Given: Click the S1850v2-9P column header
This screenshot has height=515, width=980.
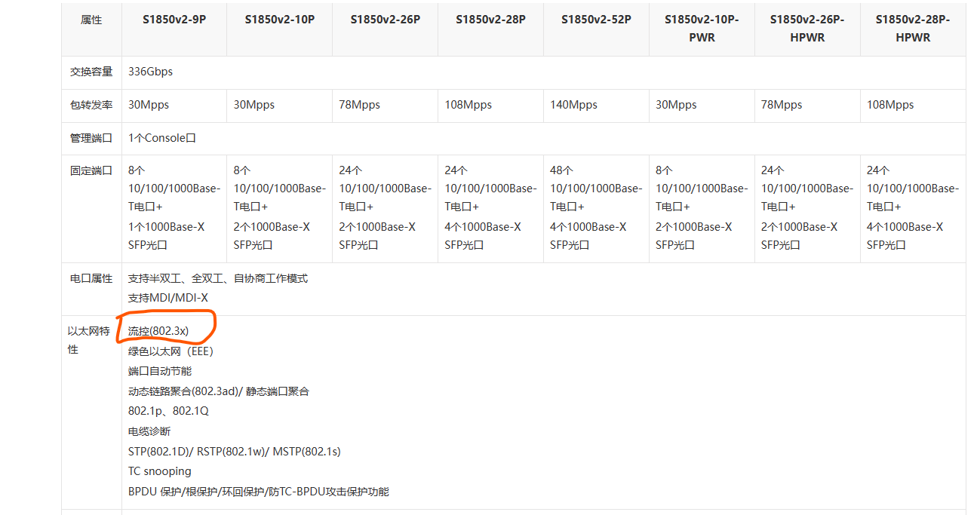Looking at the screenshot, I should [x=174, y=20].
